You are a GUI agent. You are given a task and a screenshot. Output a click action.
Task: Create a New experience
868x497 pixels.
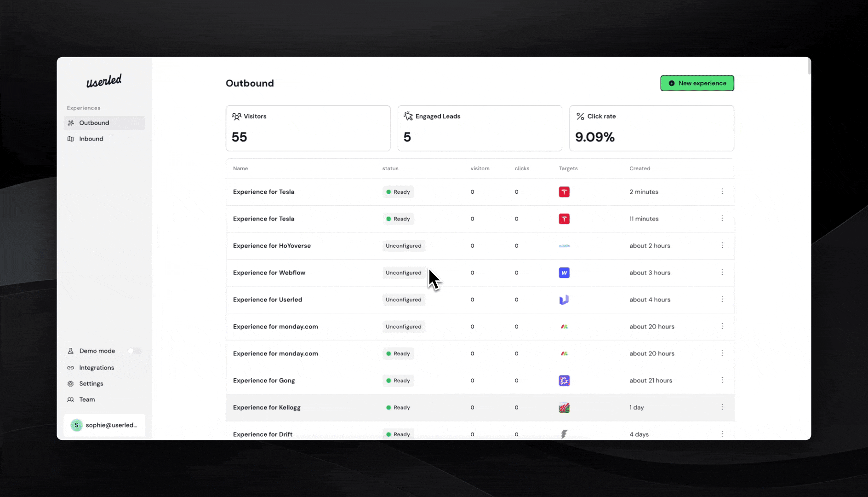pos(697,83)
